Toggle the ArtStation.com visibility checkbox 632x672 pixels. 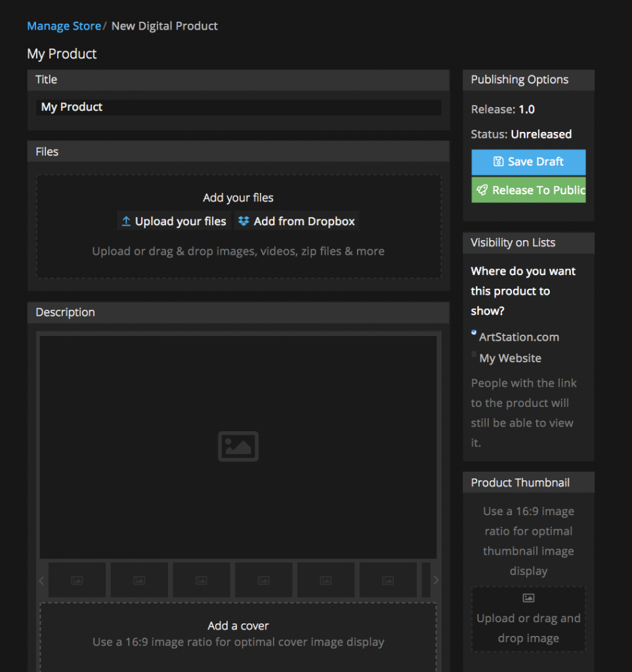(x=474, y=333)
